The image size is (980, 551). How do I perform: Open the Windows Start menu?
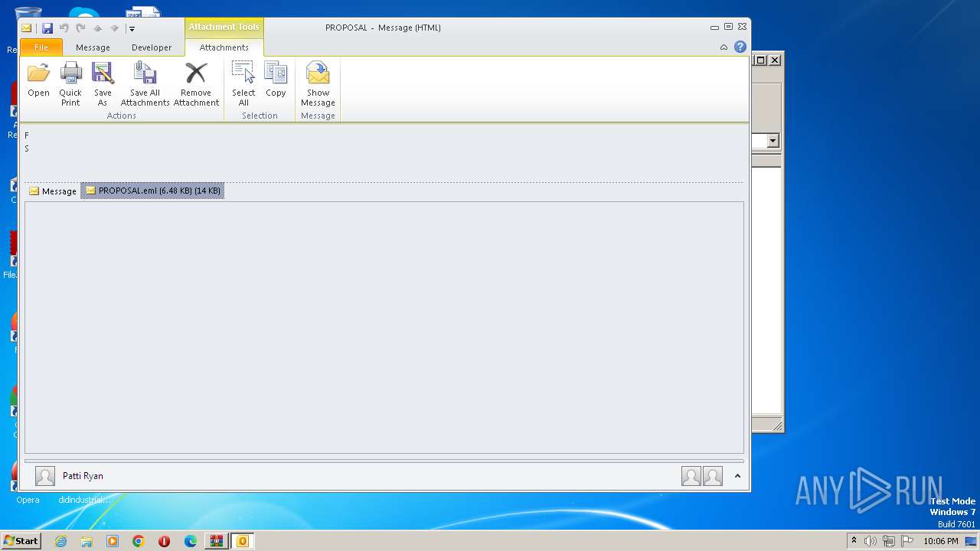point(21,541)
